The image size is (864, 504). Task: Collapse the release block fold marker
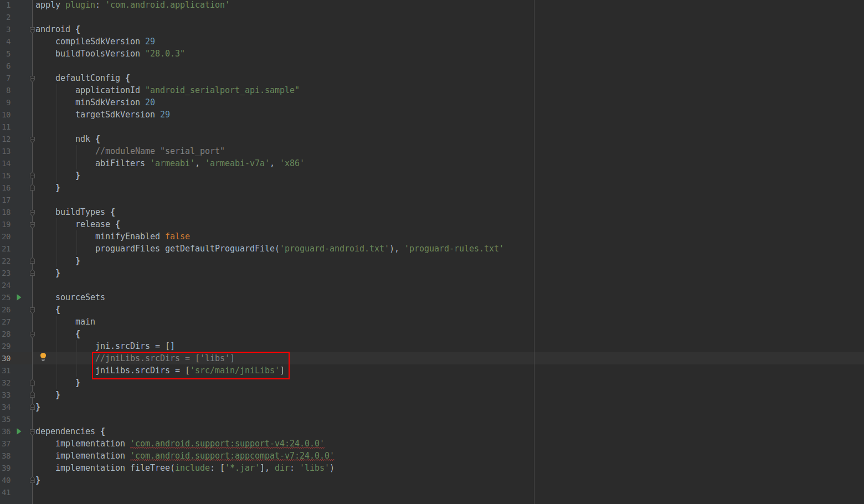click(x=32, y=224)
